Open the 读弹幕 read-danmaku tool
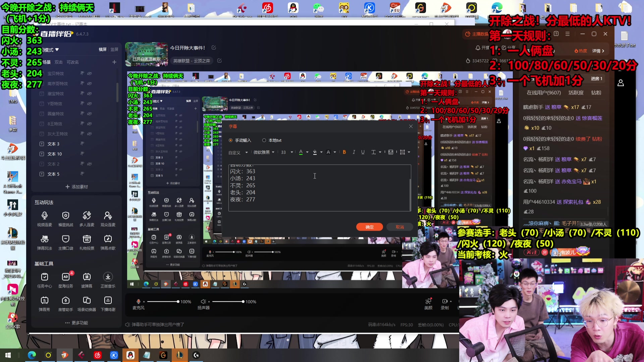This screenshot has width=644, height=362. [87, 280]
